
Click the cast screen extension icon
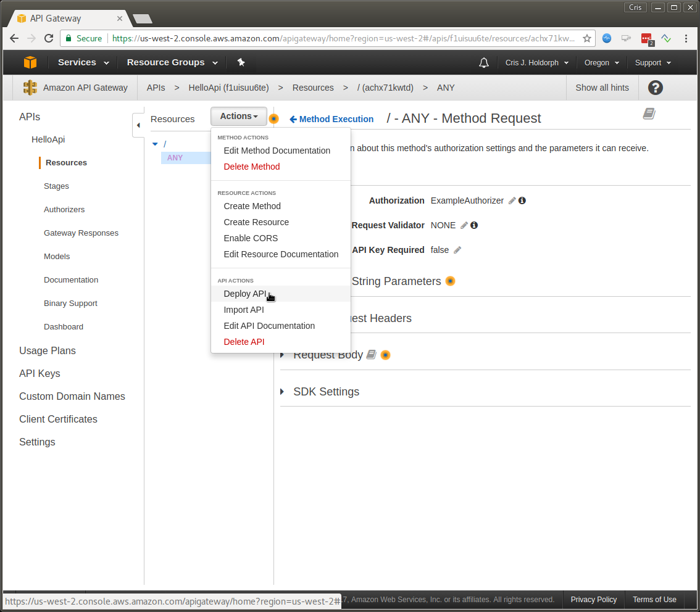627,38
